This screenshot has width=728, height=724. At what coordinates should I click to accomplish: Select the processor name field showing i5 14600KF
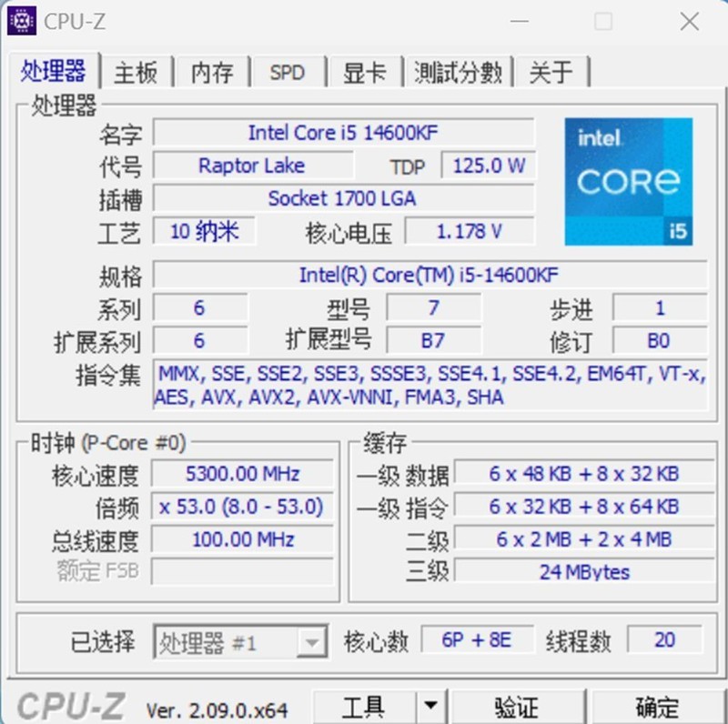point(348,133)
